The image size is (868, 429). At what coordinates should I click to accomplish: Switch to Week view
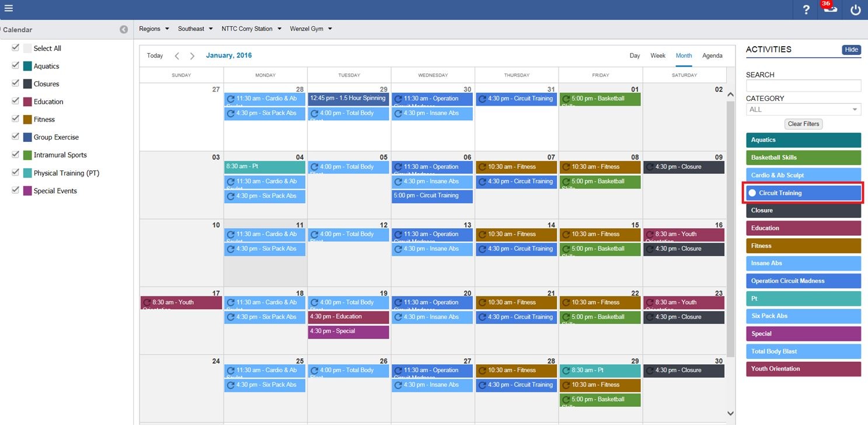click(x=658, y=56)
